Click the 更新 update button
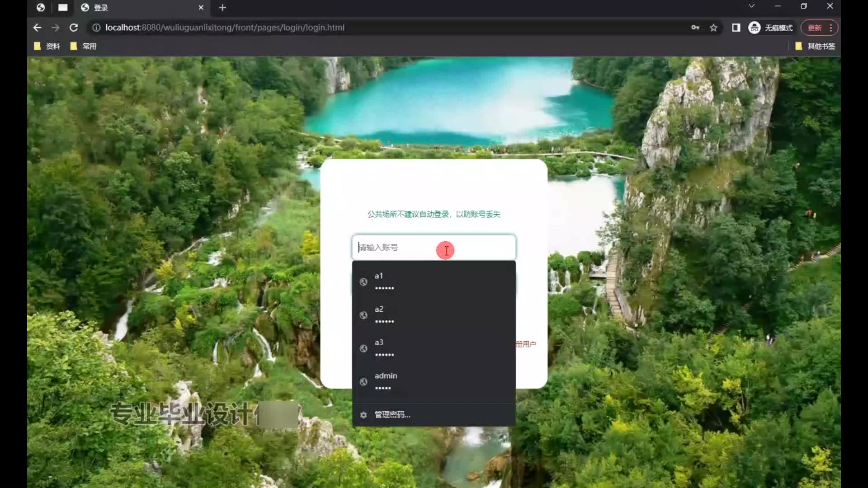Image resolution: width=868 pixels, height=488 pixels. (815, 28)
